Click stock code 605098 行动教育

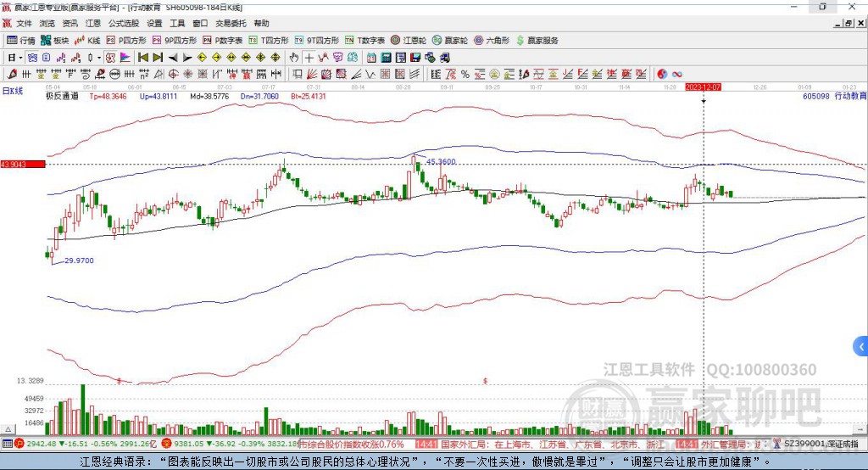pyautogui.click(x=834, y=96)
